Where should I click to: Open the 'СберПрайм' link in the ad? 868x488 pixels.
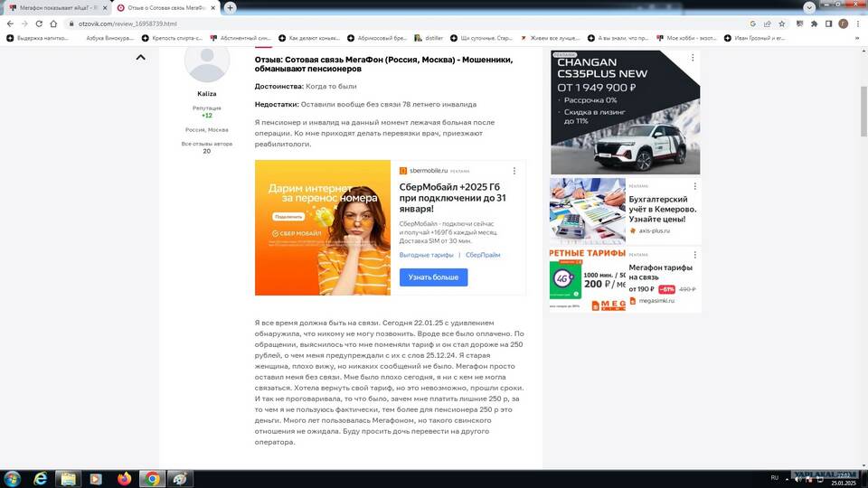click(483, 255)
